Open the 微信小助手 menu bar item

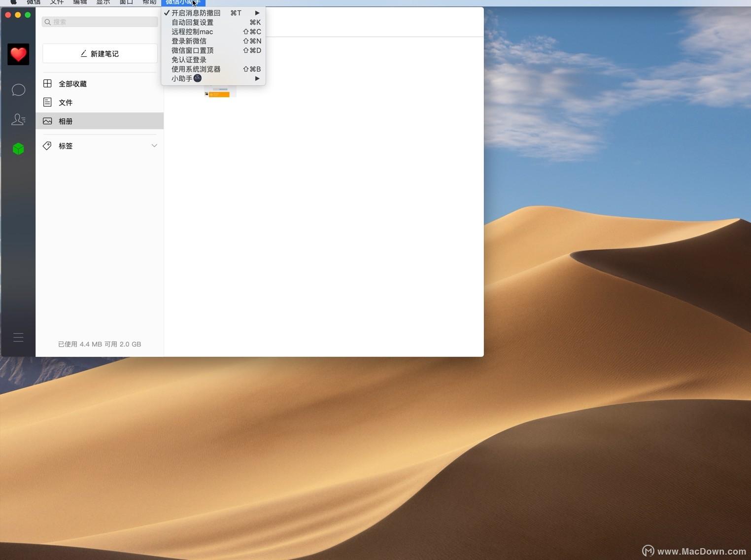click(x=183, y=2)
